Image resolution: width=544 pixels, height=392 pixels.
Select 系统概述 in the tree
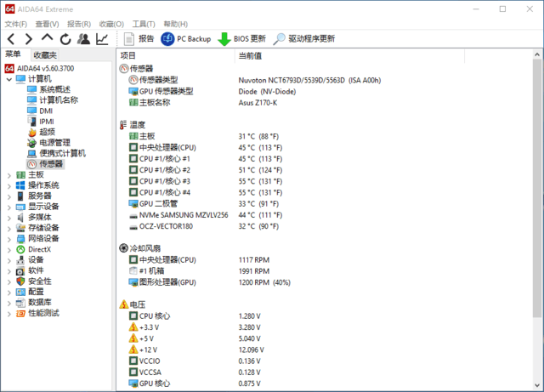point(54,89)
